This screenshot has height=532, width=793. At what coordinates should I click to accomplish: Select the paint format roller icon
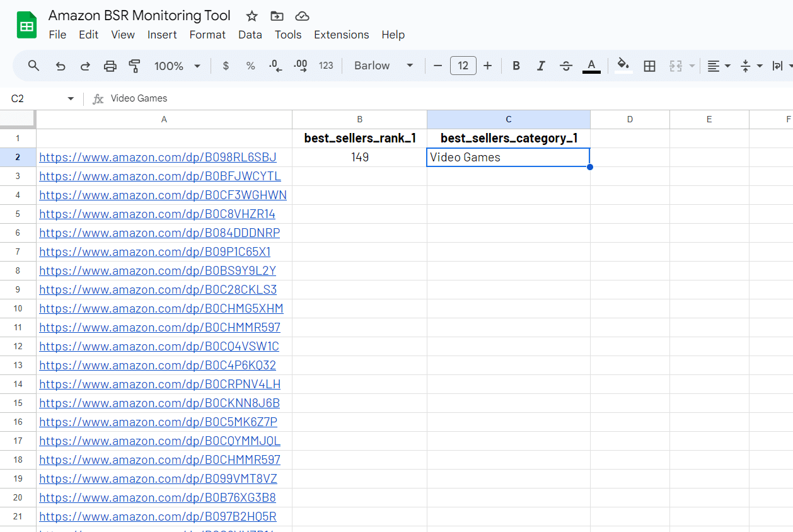tap(134, 66)
